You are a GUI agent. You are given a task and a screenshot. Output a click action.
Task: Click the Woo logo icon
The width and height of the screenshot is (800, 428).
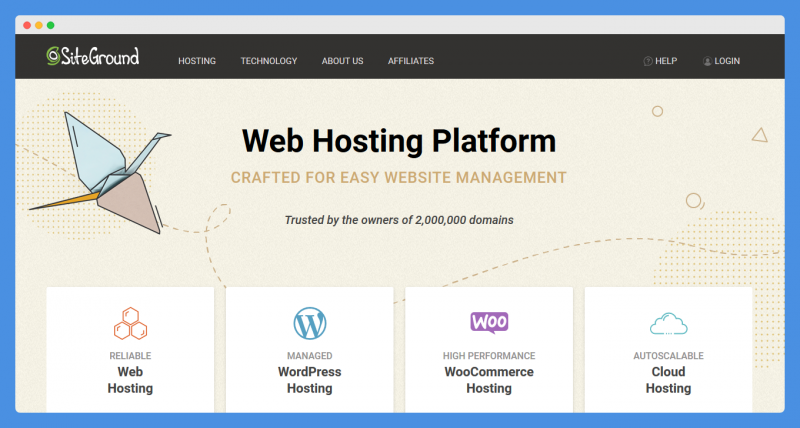pyautogui.click(x=489, y=322)
